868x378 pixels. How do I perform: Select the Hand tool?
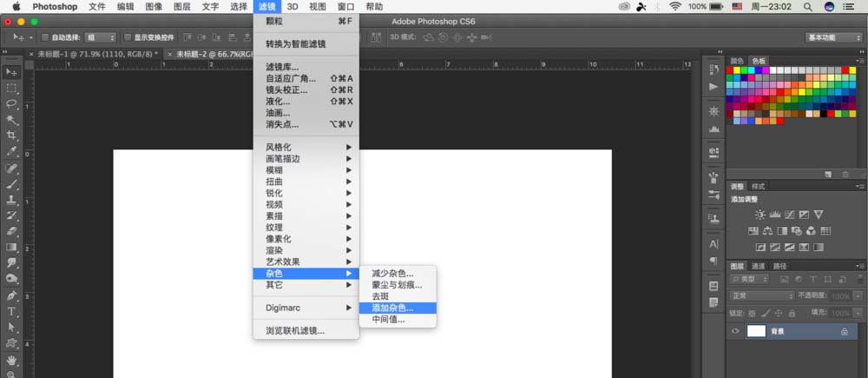click(x=11, y=361)
